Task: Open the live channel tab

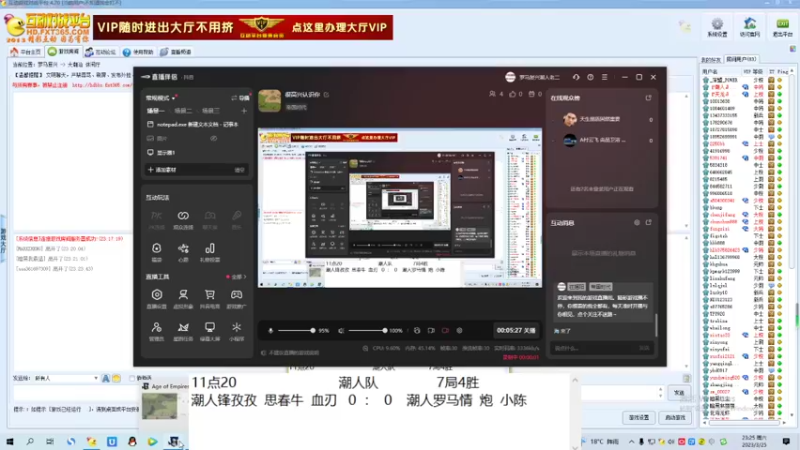Action: [x=176, y=52]
